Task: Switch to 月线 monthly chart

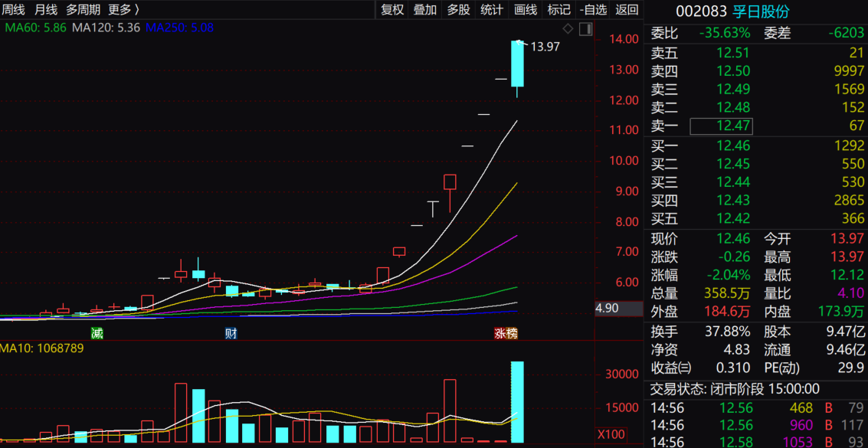Action: [x=46, y=9]
